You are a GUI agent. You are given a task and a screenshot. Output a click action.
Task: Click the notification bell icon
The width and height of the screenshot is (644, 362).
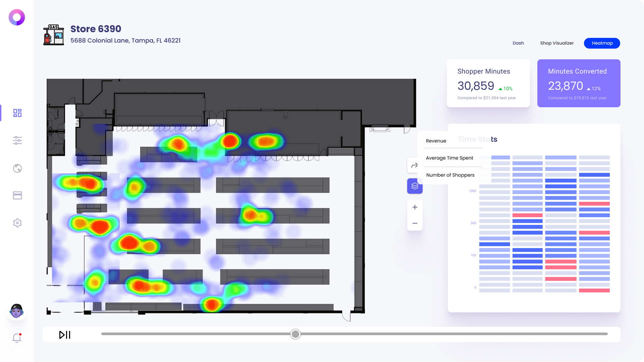coord(17,338)
